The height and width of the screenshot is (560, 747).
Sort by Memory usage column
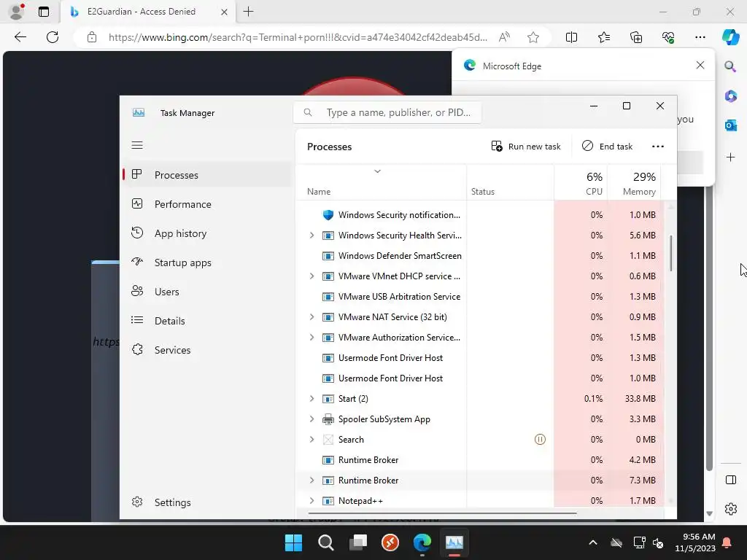click(x=634, y=182)
